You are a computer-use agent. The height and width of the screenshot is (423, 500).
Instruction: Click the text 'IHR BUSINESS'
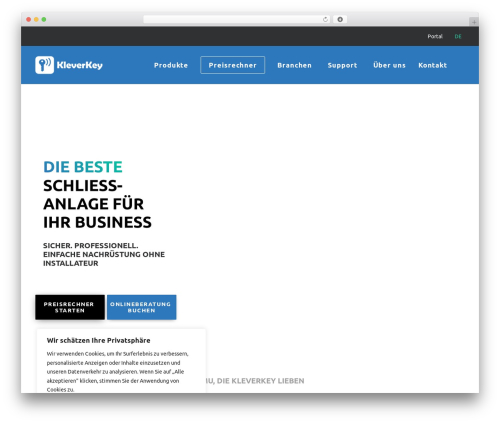pyautogui.click(x=97, y=222)
